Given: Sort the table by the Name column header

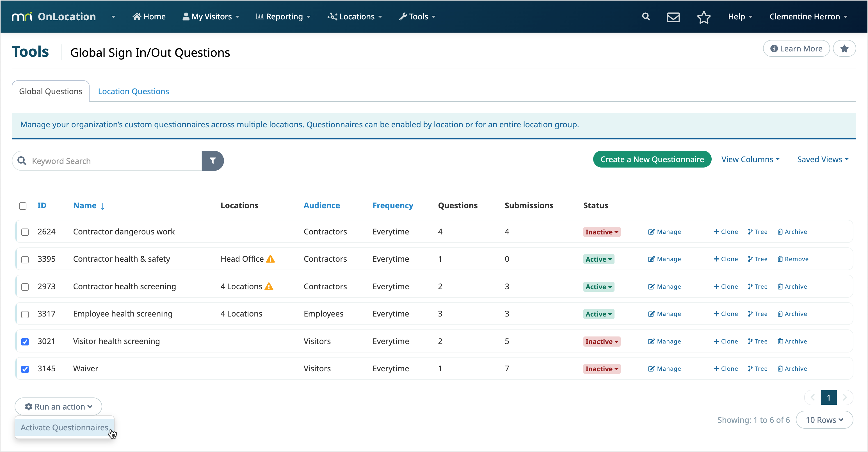Looking at the screenshot, I should [x=85, y=205].
